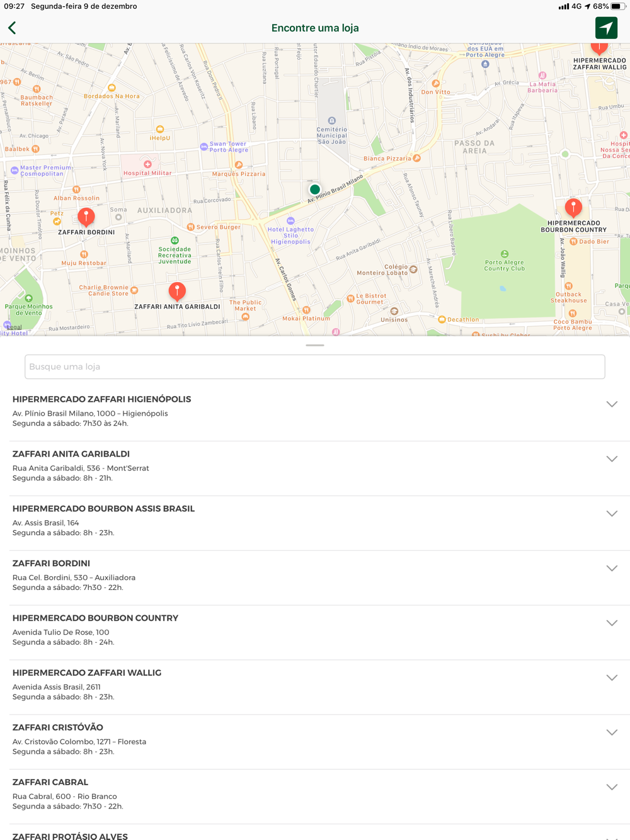Tap the cellular signal bars in status bar
Viewport: 630px width, 840px height.
(x=564, y=6)
